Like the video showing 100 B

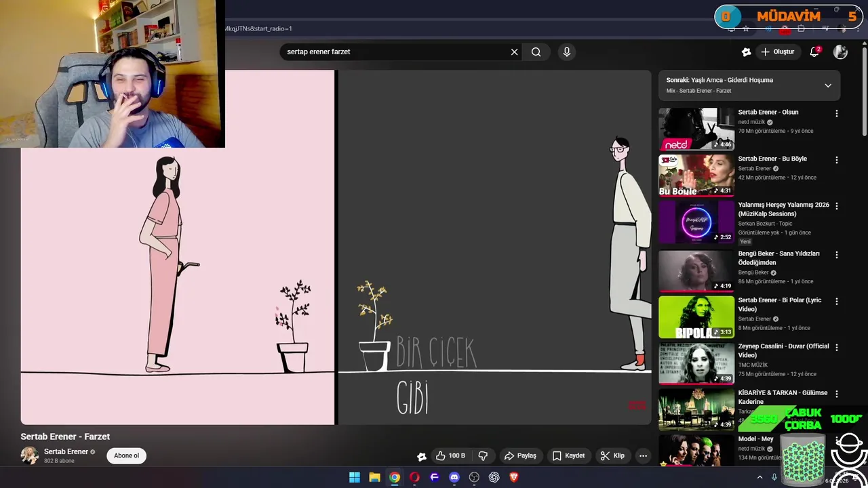click(x=450, y=455)
